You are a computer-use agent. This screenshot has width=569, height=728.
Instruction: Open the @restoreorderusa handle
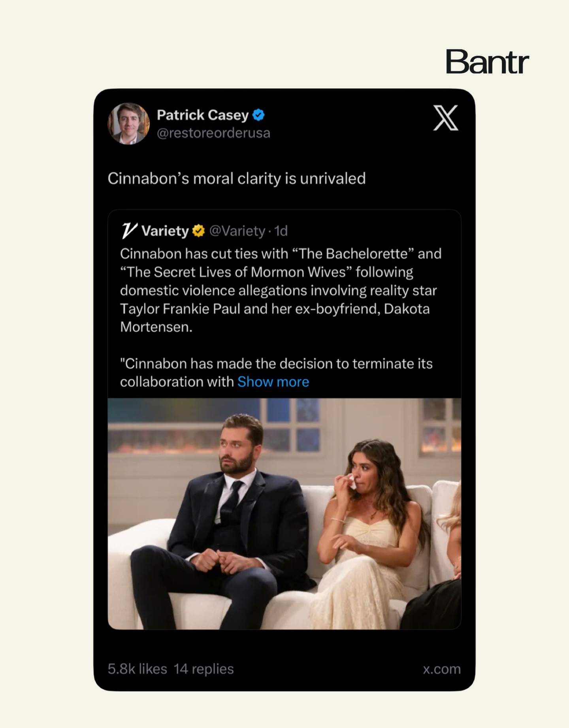click(213, 133)
